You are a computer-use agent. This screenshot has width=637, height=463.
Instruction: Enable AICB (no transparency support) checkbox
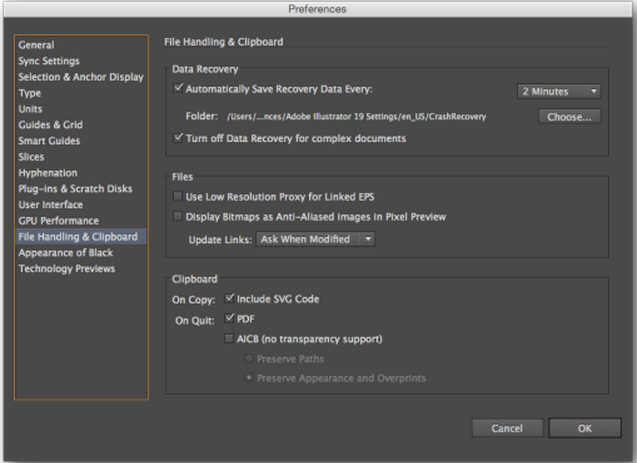[x=231, y=339]
